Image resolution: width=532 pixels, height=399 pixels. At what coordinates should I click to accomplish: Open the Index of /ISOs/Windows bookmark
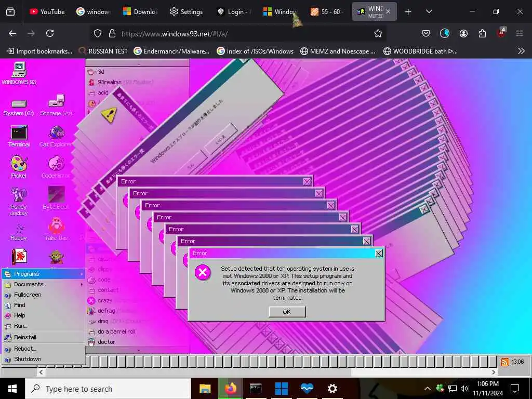(255, 51)
